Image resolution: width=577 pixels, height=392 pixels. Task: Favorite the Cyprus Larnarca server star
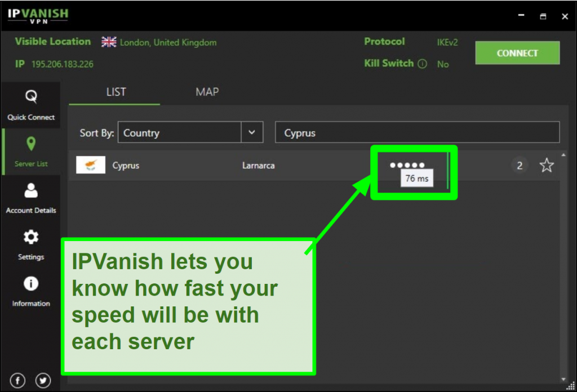pyautogui.click(x=547, y=165)
